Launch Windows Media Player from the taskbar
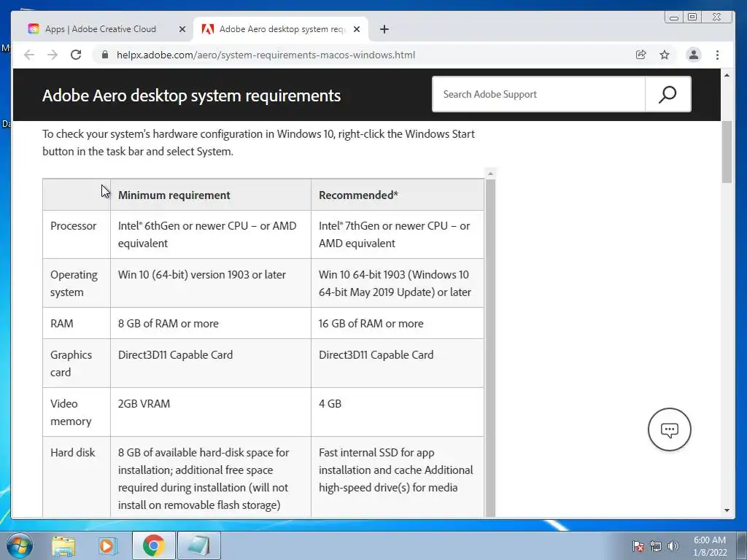 (x=108, y=546)
